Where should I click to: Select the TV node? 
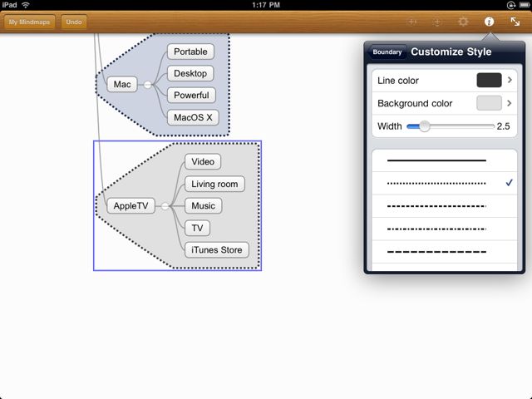click(x=198, y=228)
